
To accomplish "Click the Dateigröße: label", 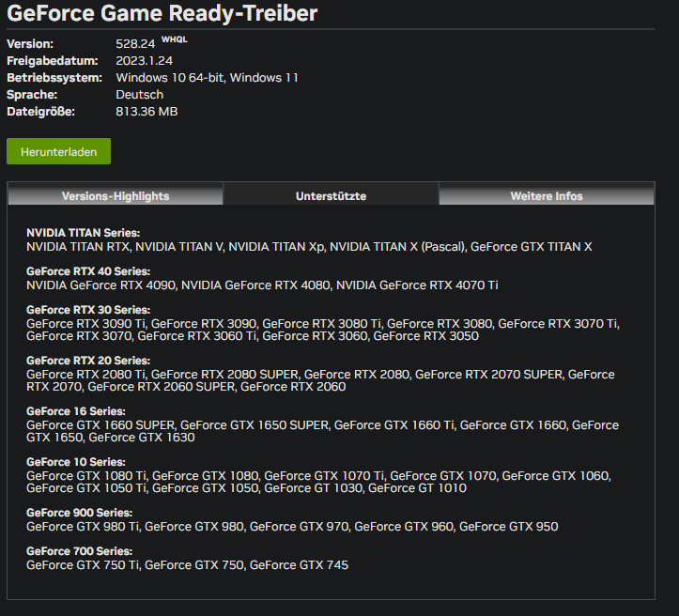I will 40,111.
